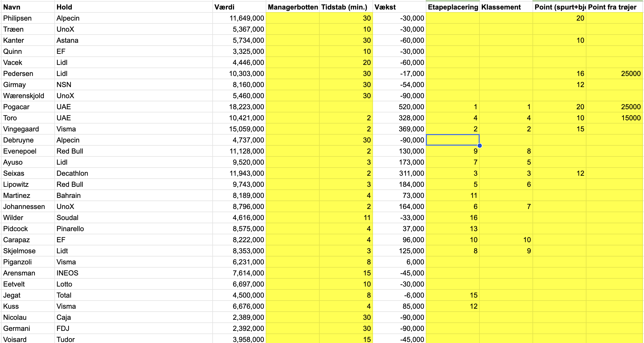644x343 pixels.
Task: Select stage placing 12 in Kuss row
Action: pos(453,306)
